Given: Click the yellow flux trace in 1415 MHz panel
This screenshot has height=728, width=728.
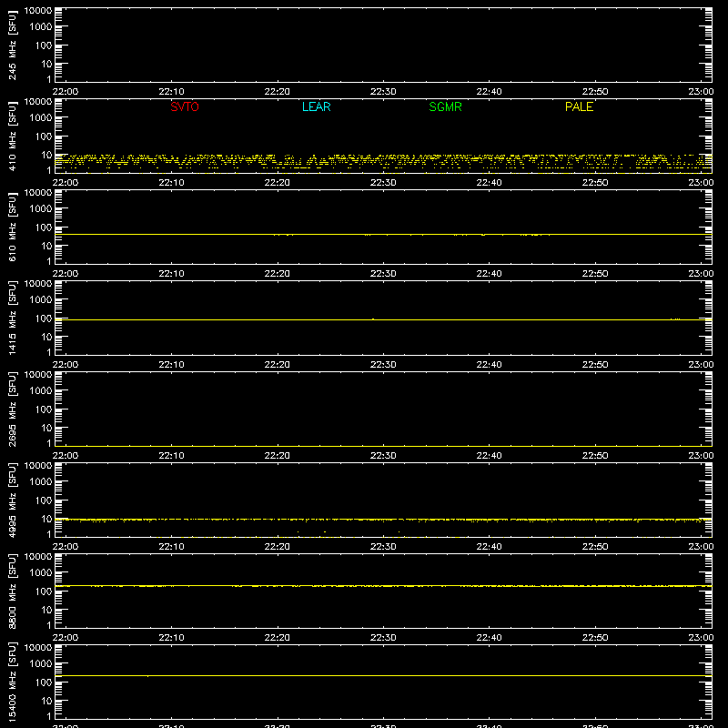Looking at the screenshot, I should click(x=383, y=320).
